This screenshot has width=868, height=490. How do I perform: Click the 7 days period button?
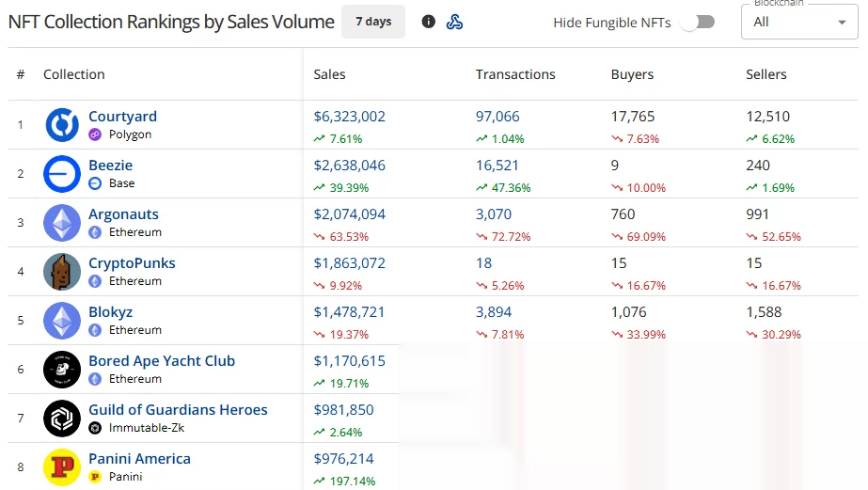point(373,22)
